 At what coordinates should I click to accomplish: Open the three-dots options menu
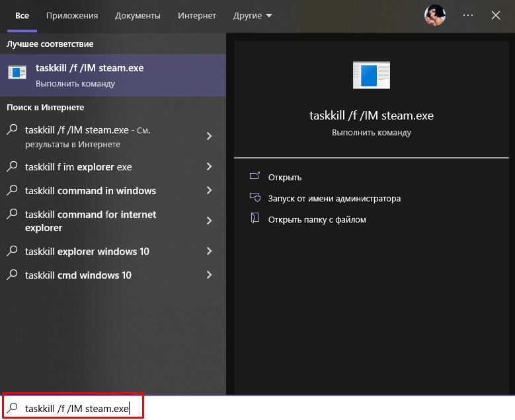tap(467, 15)
